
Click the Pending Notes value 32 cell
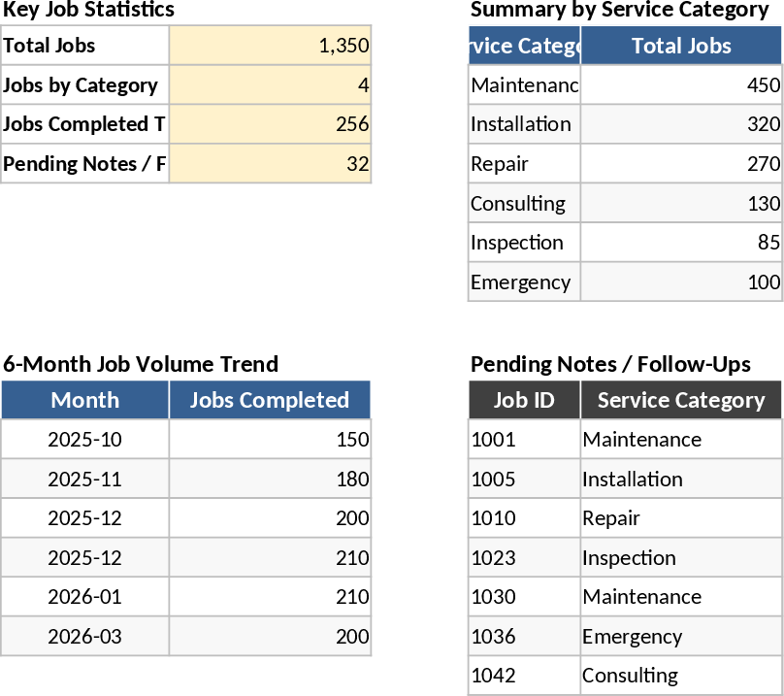click(270, 164)
